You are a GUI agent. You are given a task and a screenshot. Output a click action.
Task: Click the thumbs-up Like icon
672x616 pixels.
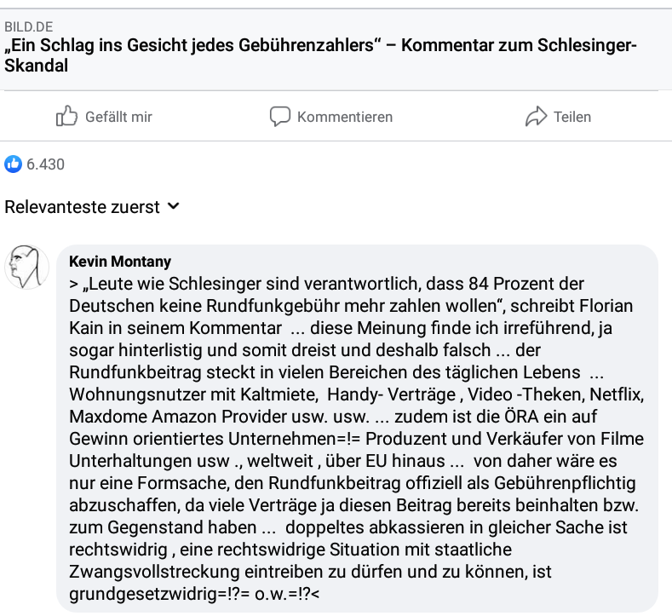66,116
